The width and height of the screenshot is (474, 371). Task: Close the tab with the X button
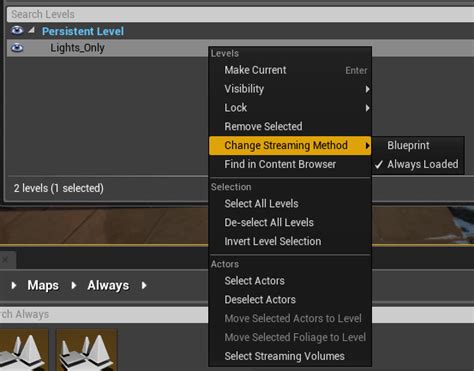click(5, 259)
